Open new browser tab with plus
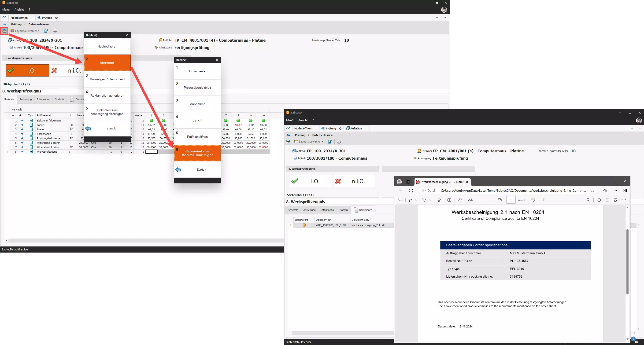This screenshot has height=345, width=644. pyautogui.click(x=476, y=182)
